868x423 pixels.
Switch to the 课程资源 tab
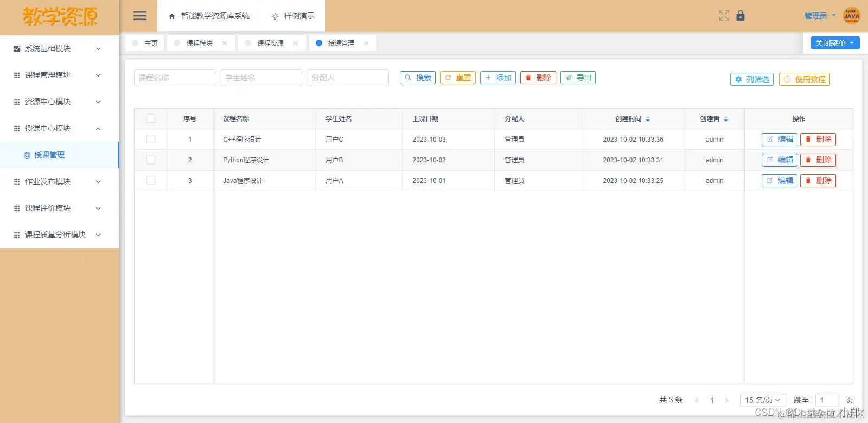tap(272, 43)
